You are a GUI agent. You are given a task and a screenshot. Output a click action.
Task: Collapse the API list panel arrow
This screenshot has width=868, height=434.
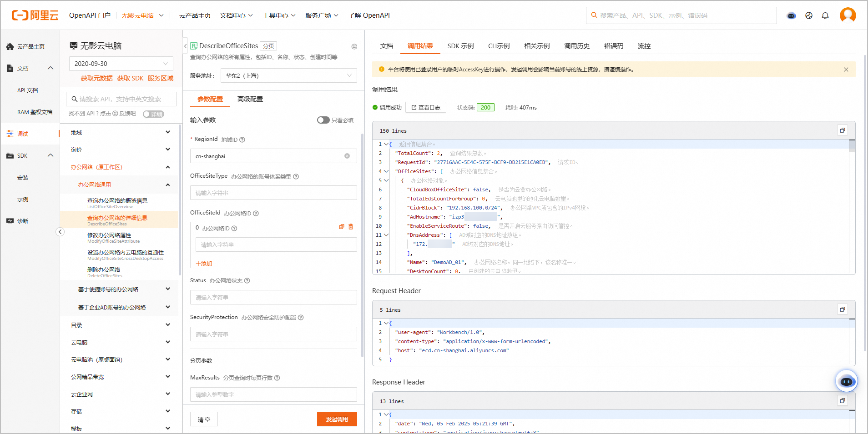pos(186,46)
